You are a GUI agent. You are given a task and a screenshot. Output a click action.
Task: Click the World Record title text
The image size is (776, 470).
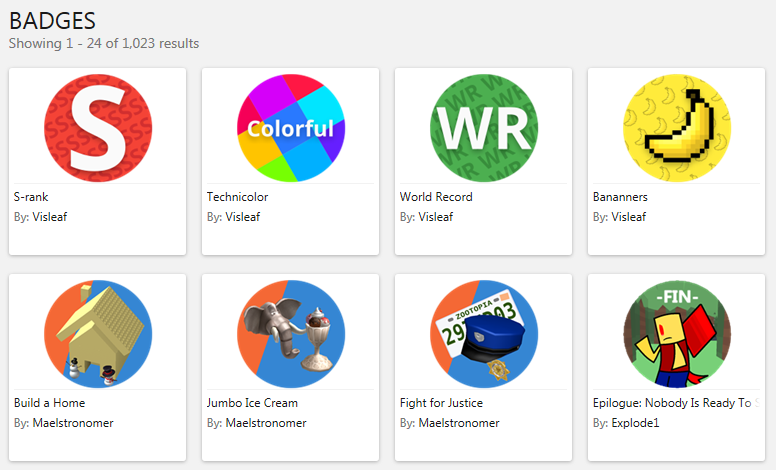pos(436,197)
